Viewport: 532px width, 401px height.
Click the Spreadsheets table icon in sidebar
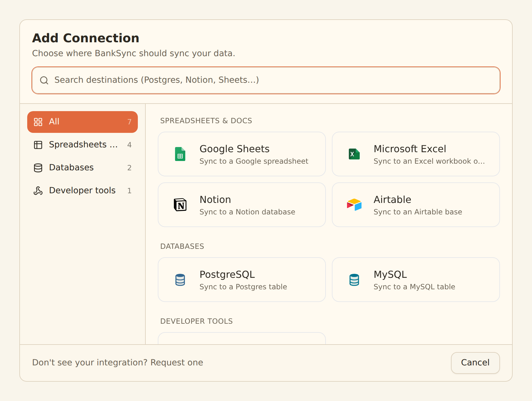38,145
